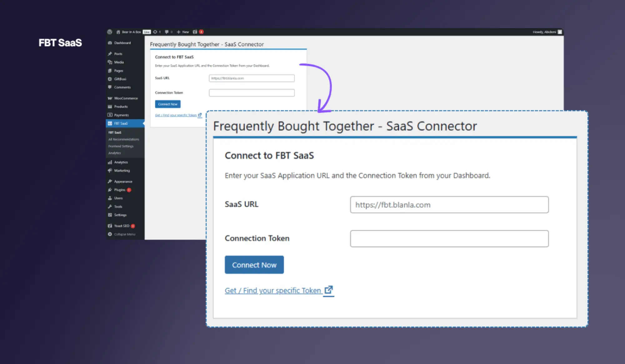The image size is (625, 364).
Task: Open Frontend Settings under FBT SaaS
Action: [121, 146]
